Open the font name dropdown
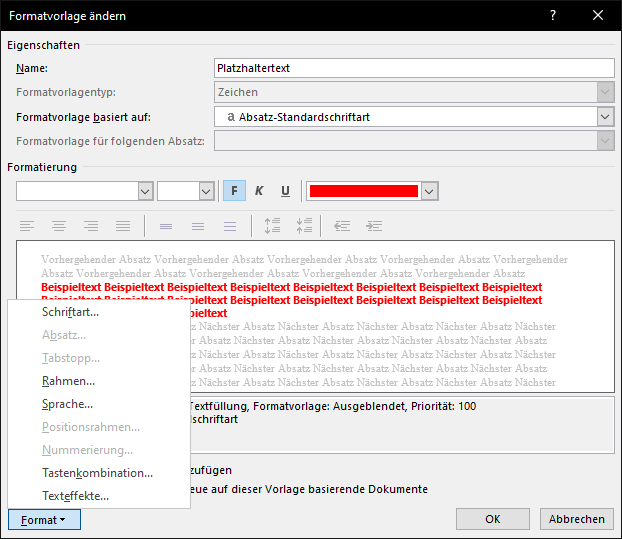Viewport: 622px width, 539px height. tap(145, 191)
